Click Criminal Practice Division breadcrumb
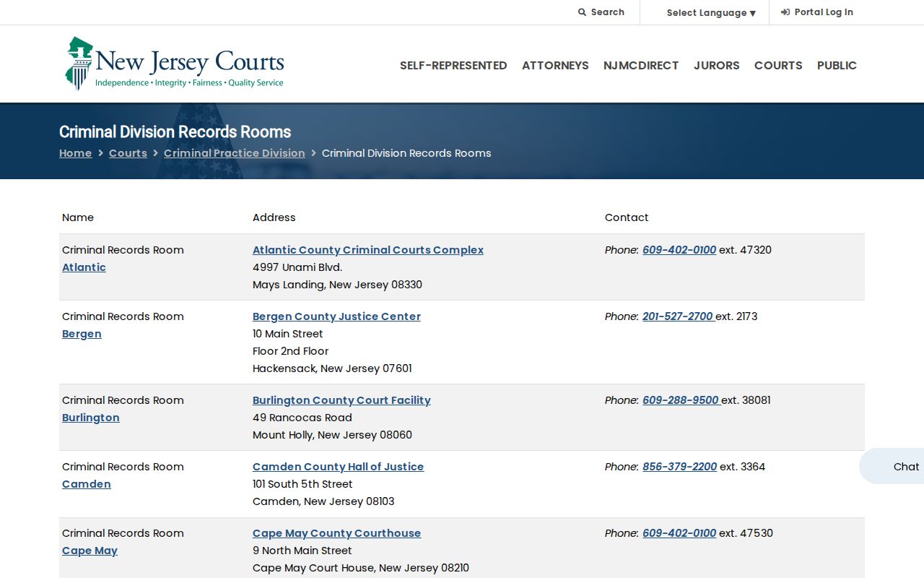Screen dimensions: 924x578 [235, 153]
